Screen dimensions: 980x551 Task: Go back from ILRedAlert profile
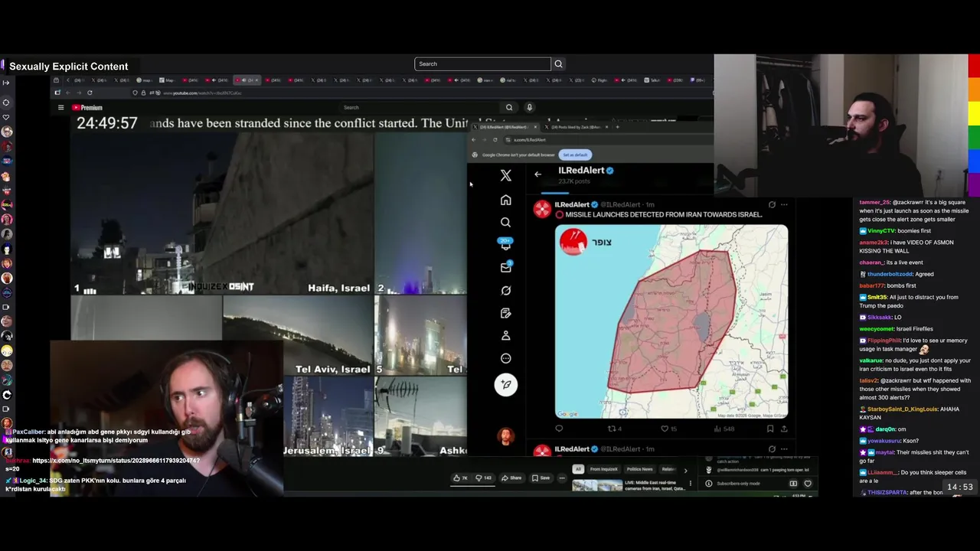pos(537,174)
